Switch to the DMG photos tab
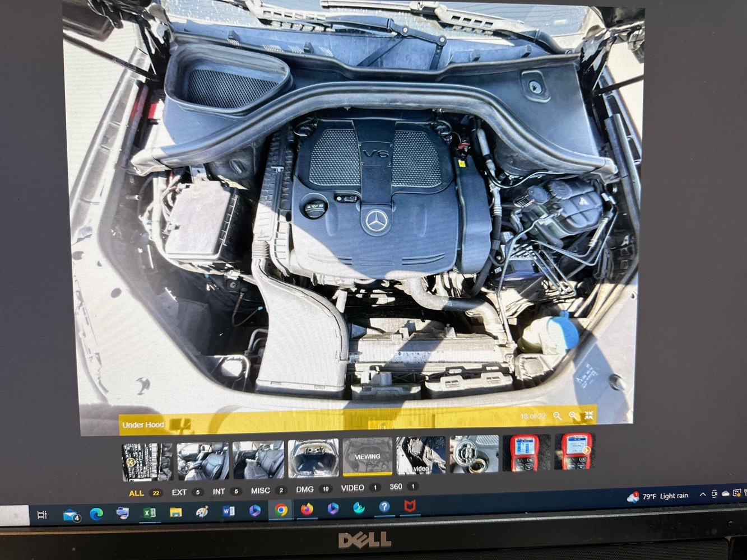Image resolution: width=747 pixels, height=560 pixels. tap(313, 489)
